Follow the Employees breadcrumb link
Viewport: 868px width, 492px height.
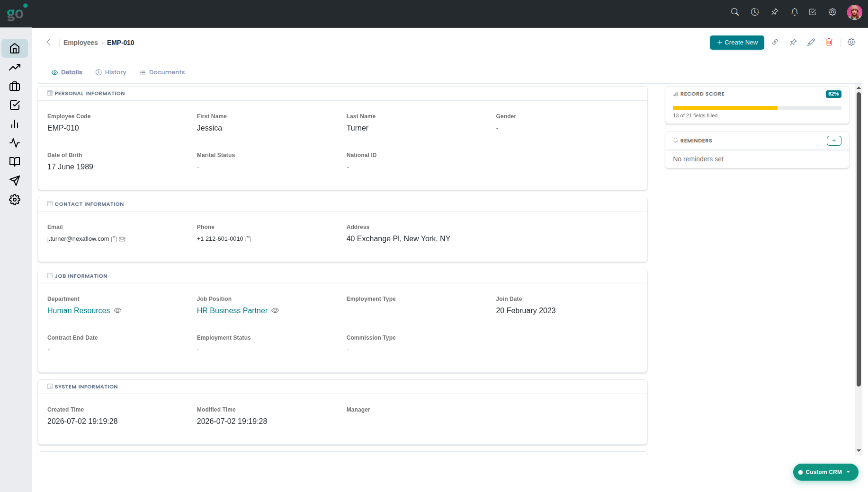point(81,43)
